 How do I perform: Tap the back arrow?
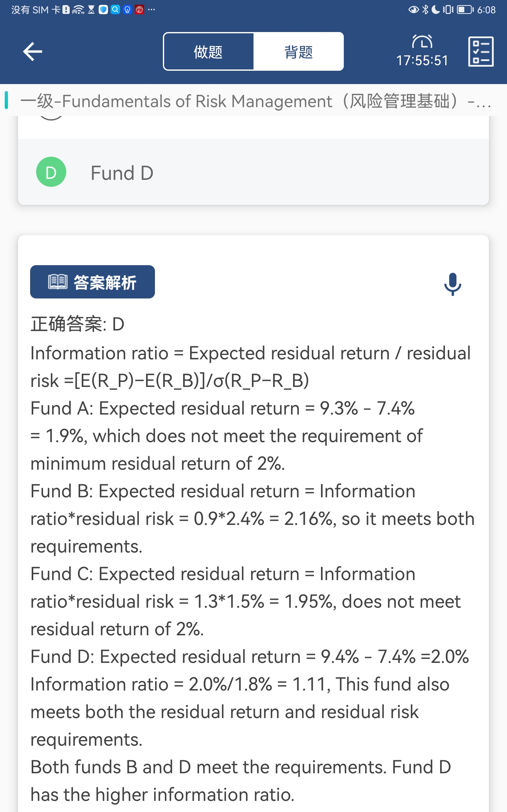click(33, 52)
